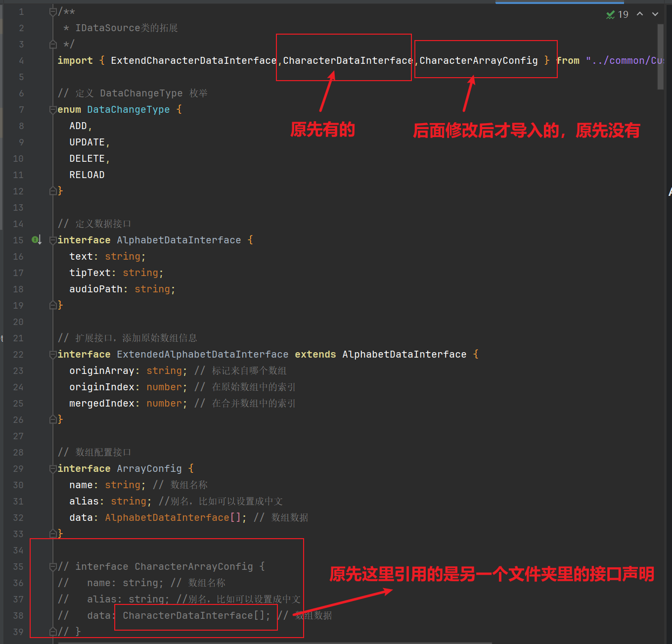The width and height of the screenshot is (672, 644).
Task: Click CharacterDataInterface in the import statement
Action: [348, 60]
